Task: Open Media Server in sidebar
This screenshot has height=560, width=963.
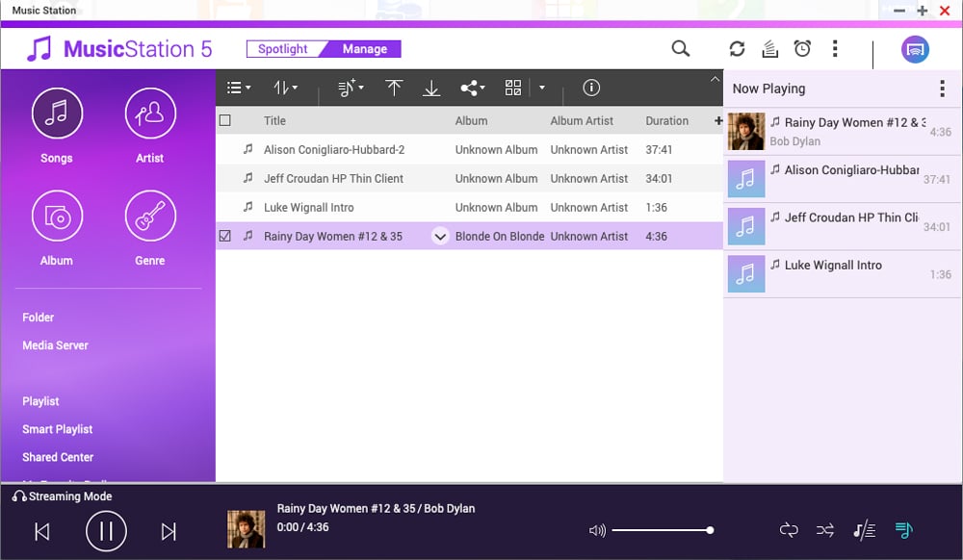Action: click(x=55, y=345)
